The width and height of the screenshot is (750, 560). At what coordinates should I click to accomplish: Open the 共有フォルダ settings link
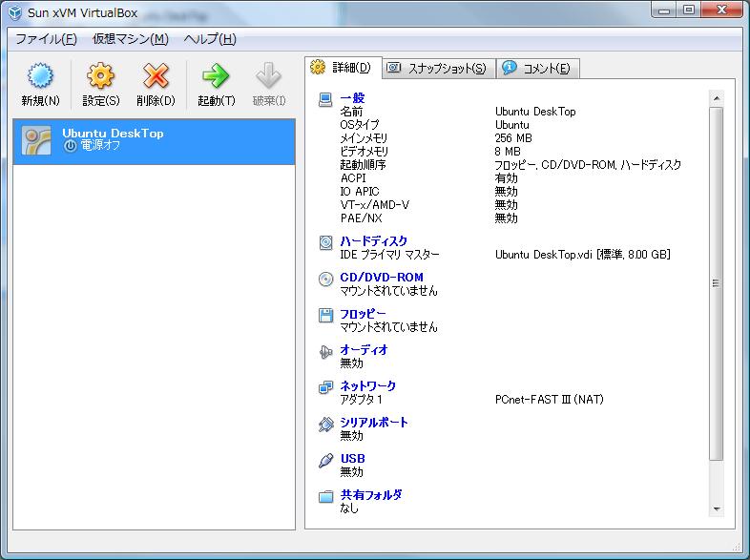(x=371, y=495)
